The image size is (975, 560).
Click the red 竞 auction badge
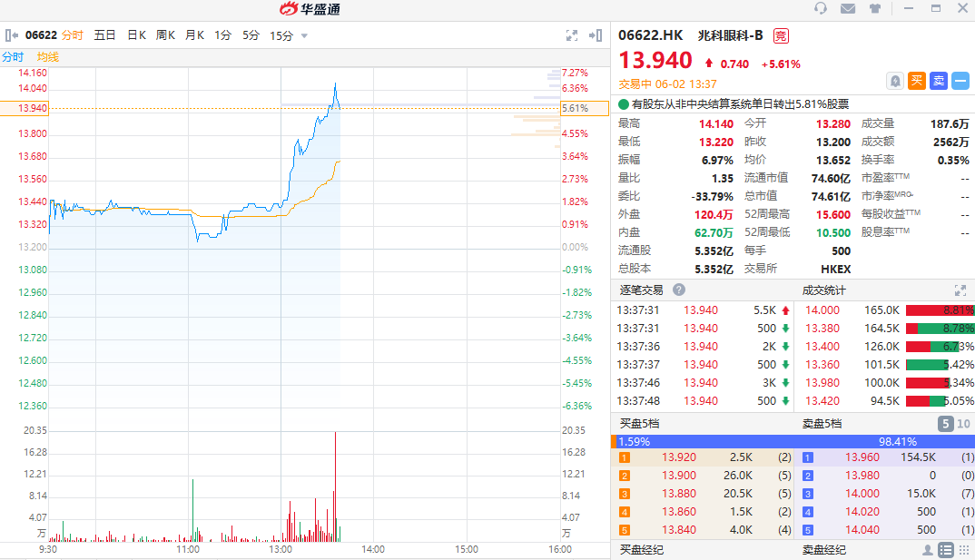pos(781,36)
